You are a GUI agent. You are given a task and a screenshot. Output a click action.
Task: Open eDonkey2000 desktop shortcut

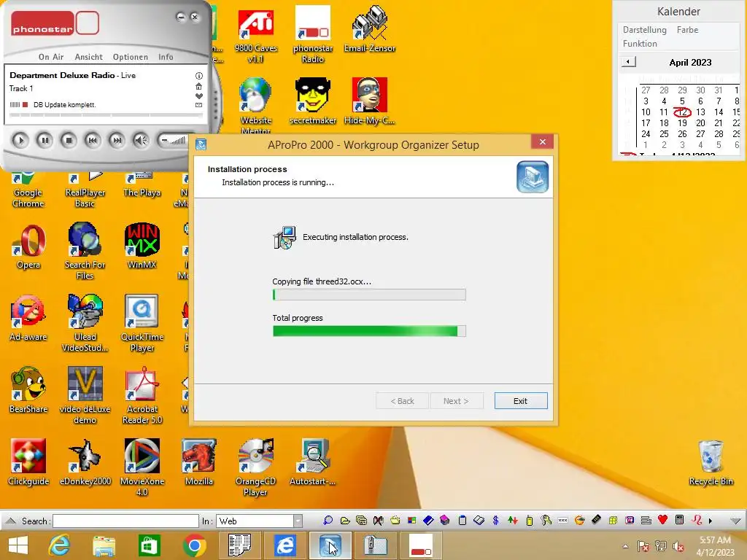85,462
